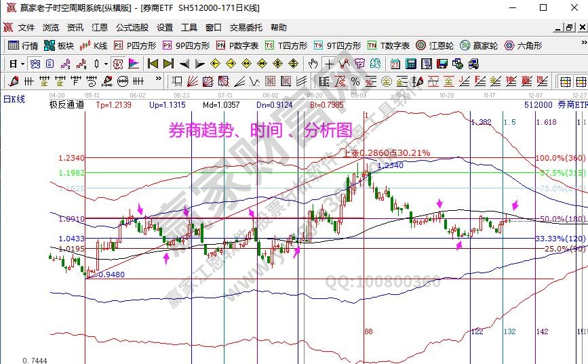The width and height of the screenshot is (588, 364).
Task: Jump to first bar with green skip-back arrow
Action: tap(153, 64)
